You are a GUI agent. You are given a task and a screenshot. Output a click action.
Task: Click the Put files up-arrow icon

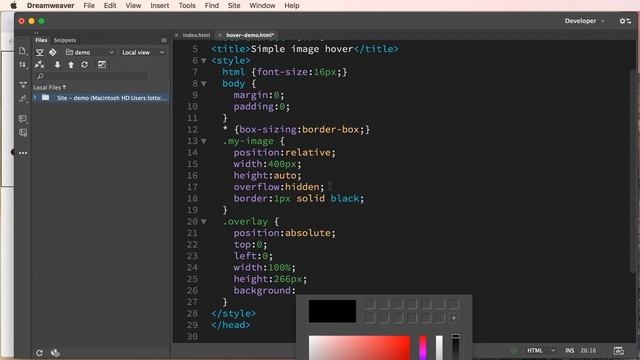71,64
